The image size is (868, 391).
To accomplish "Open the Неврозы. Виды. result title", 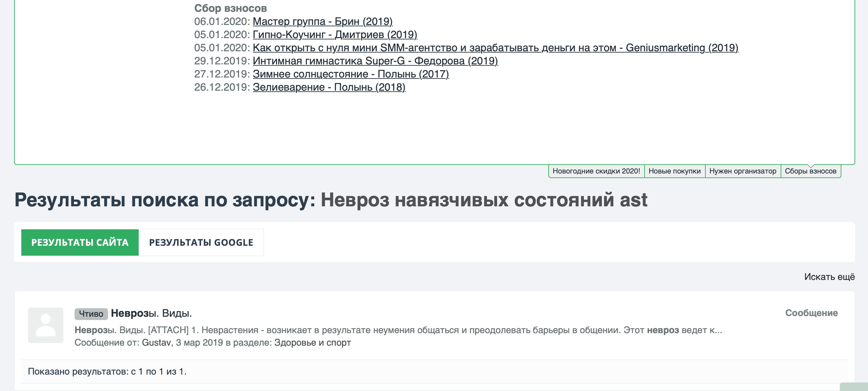I will tap(151, 313).
